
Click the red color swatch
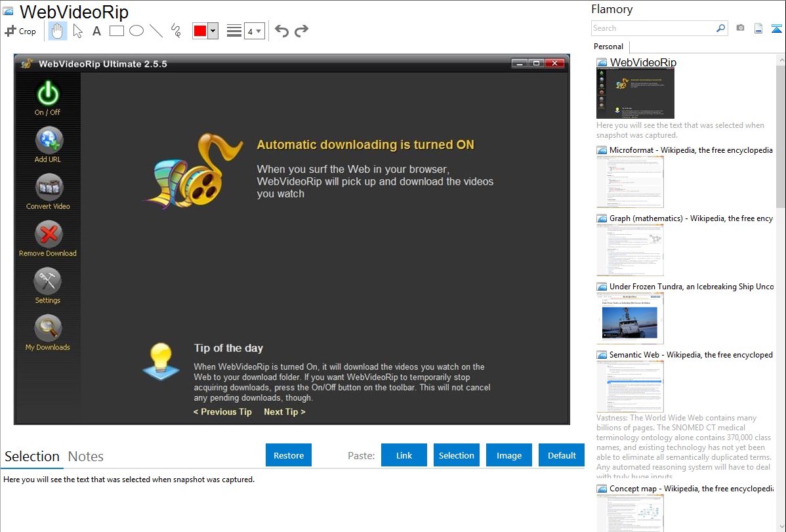(200, 31)
